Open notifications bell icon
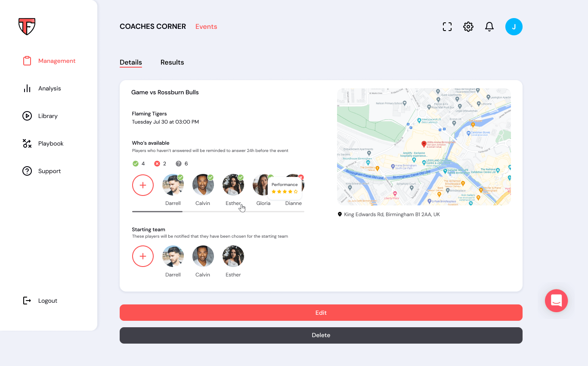 [489, 27]
